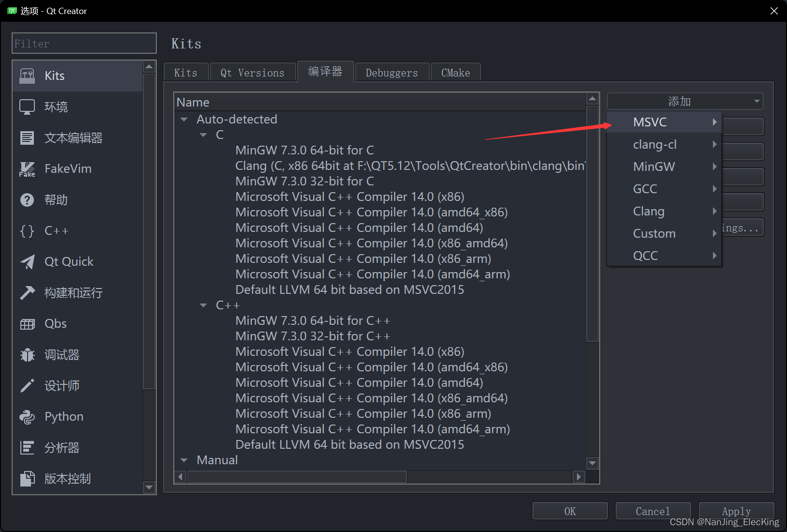Choose MinGW from the add menu

coord(664,167)
